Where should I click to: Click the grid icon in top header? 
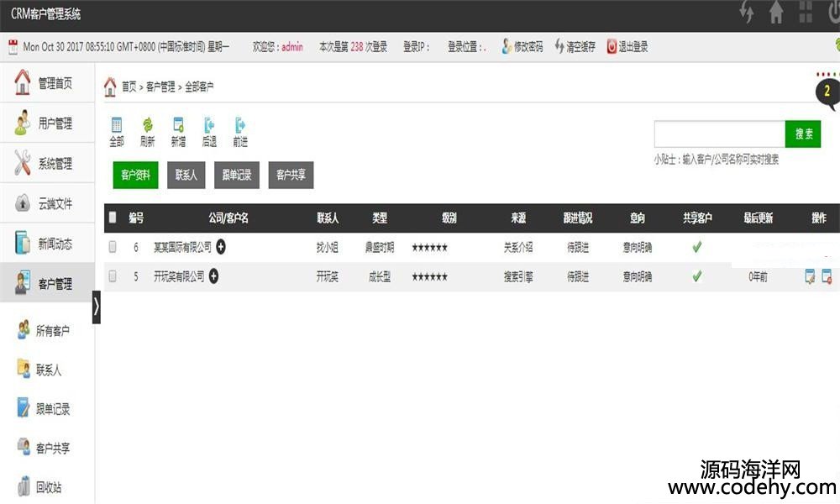point(806,13)
